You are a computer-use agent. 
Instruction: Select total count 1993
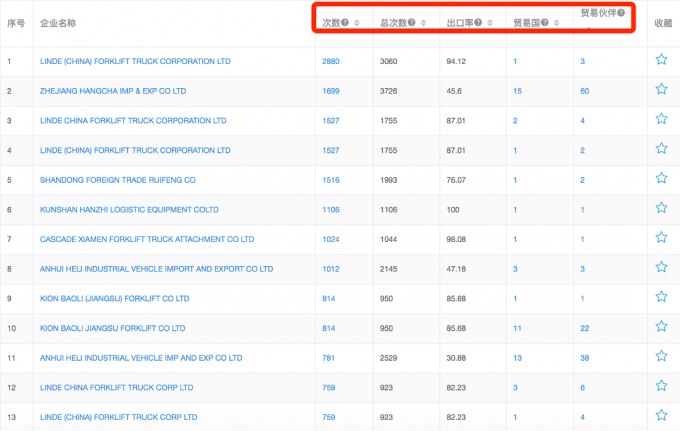[389, 180]
